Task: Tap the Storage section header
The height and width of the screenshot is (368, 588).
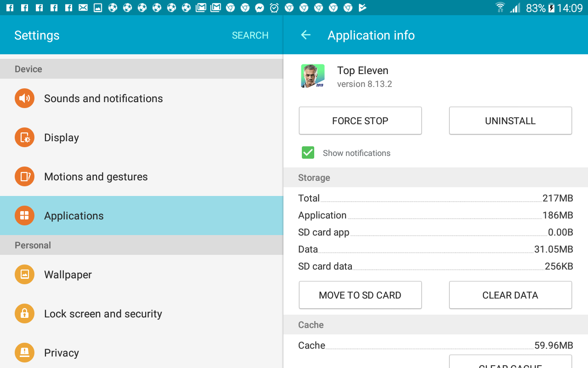Action: click(435, 178)
